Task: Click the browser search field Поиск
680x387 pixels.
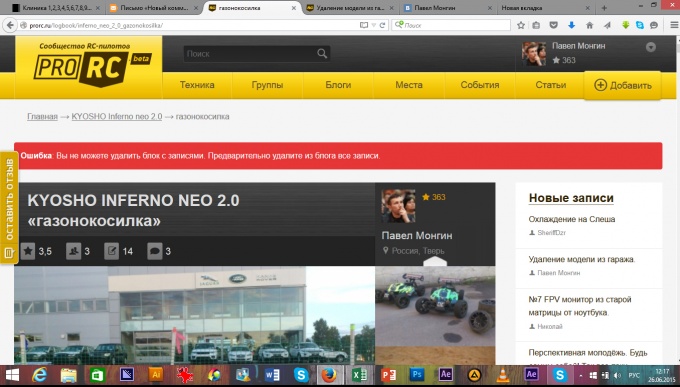Action: point(451,25)
